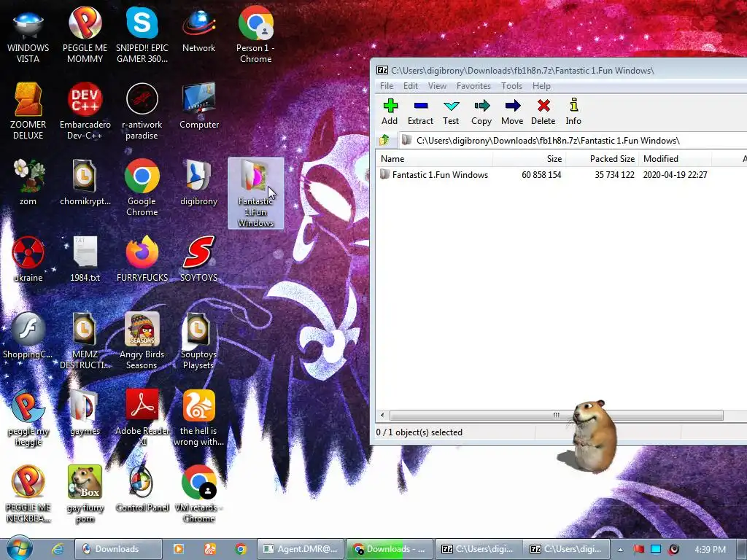The width and height of the screenshot is (747, 560).
Task: Open the Favorites menu in 7-Zip
Action: click(x=473, y=86)
